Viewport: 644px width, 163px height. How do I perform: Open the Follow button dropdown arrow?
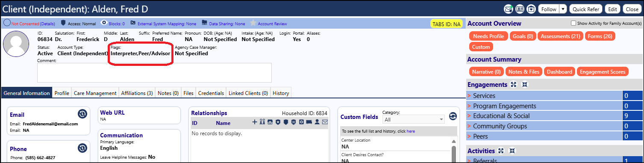click(x=563, y=9)
